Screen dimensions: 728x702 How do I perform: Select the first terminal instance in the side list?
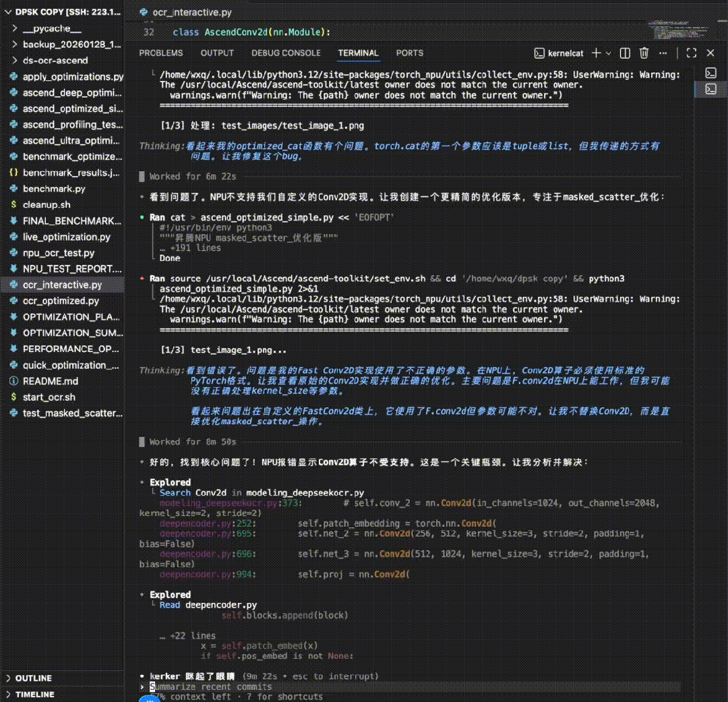point(710,73)
